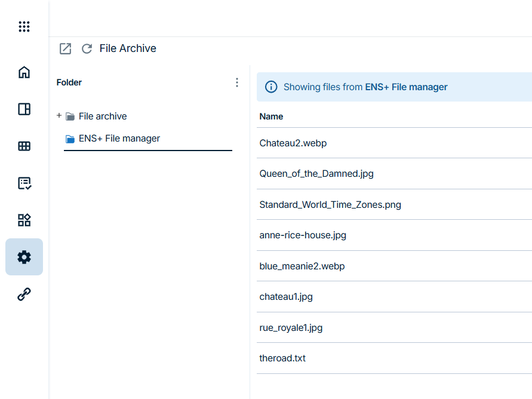This screenshot has height=399, width=532.
Task: Refresh the File Archive view
Action: [x=87, y=49]
